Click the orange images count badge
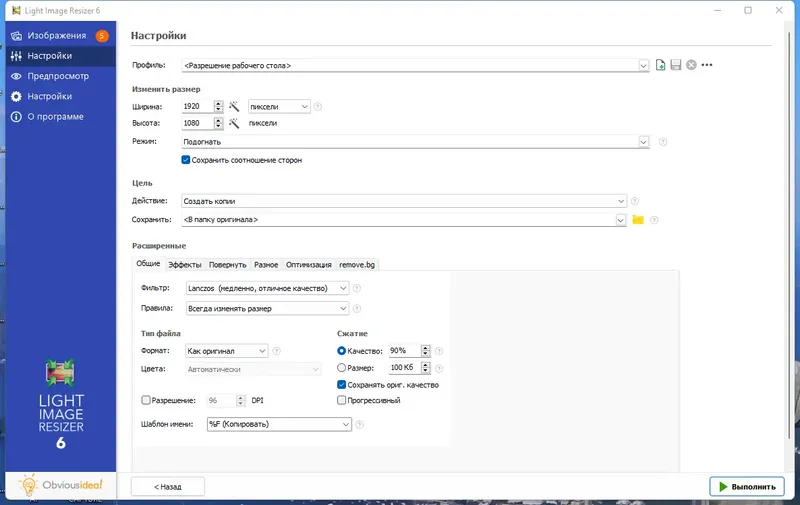The width and height of the screenshot is (800, 505). (x=102, y=36)
